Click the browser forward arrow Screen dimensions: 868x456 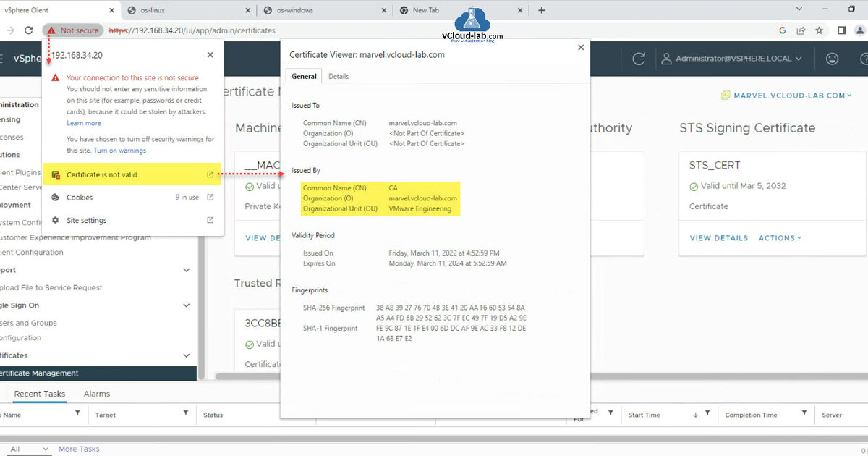pos(10,30)
